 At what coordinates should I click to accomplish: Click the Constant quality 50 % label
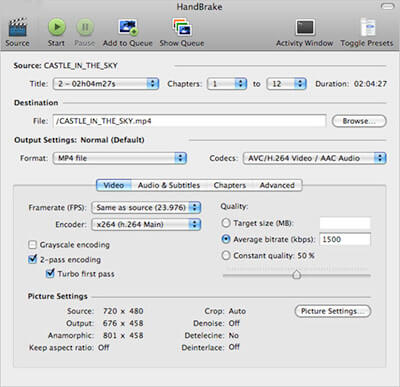coord(274,256)
